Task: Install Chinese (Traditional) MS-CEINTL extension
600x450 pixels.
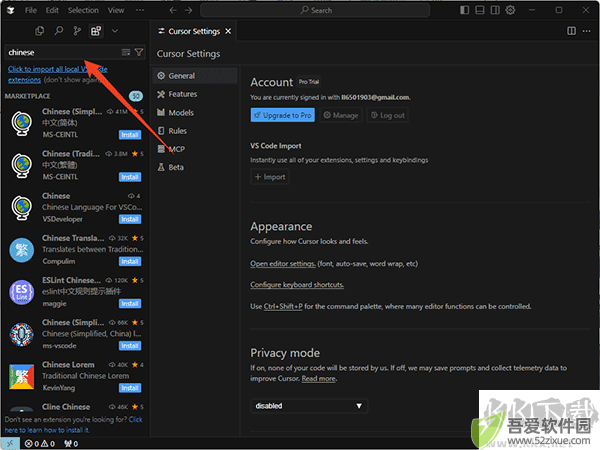Action: coord(130,177)
